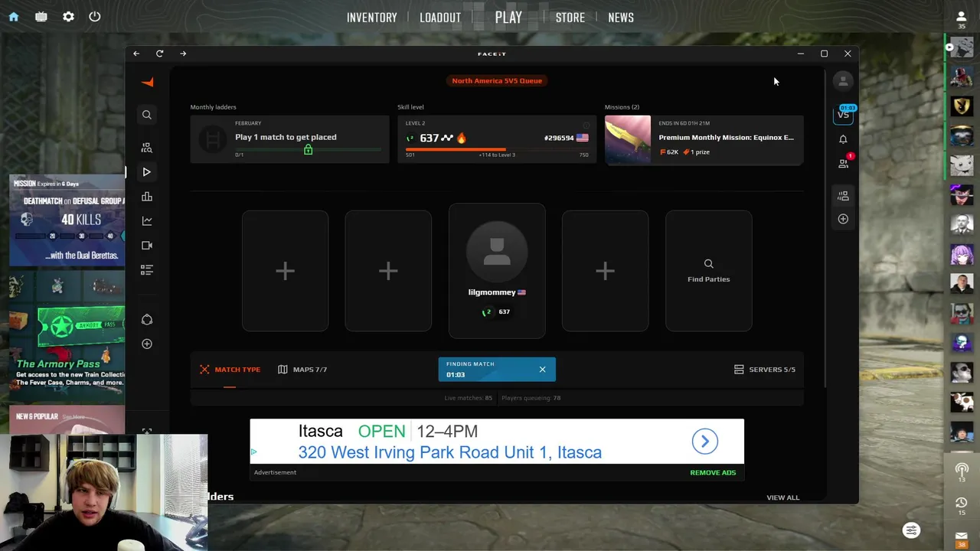Open CS2 broadcast icon showing 13
Image resolution: width=980 pixels, height=551 pixels.
tap(962, 472)
